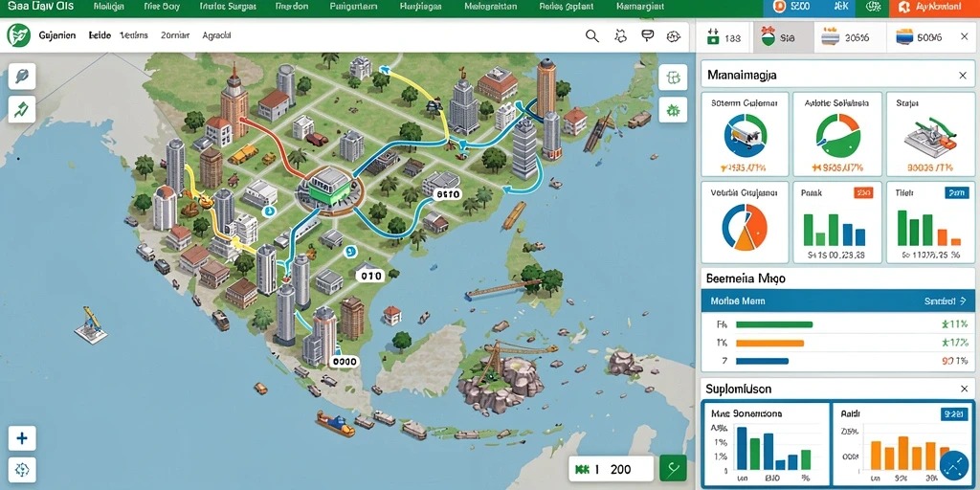Click the green progress bar in the Motlae Mern list
980x490 pixels.
pos(774,325)
